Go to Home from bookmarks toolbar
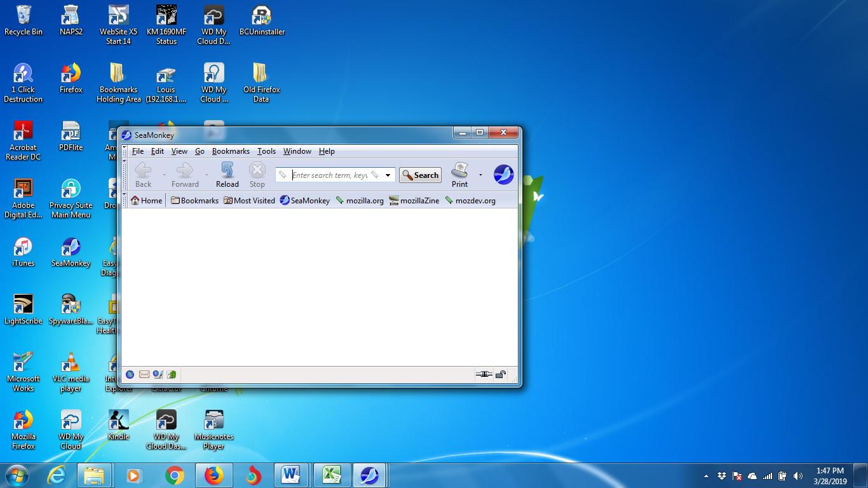 coord(146,200)
